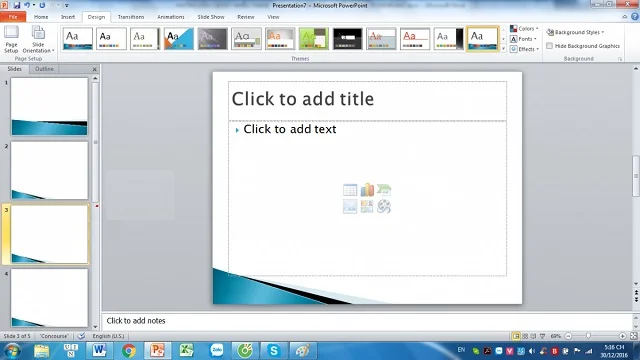
Task: Switch to the Review tab
Action: pyautogui.click(x=246, y=17)
